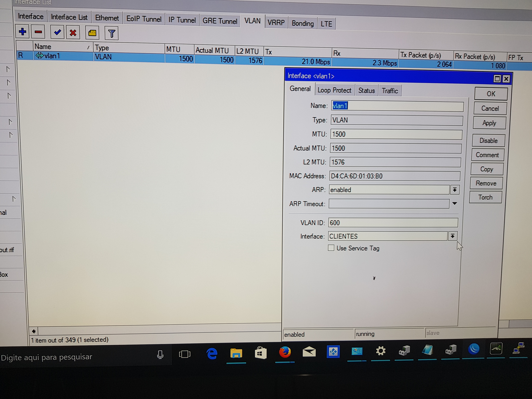Open the ARP mode dropdown
This screenshot has height=399, width=532.
(x=455, y=190)
